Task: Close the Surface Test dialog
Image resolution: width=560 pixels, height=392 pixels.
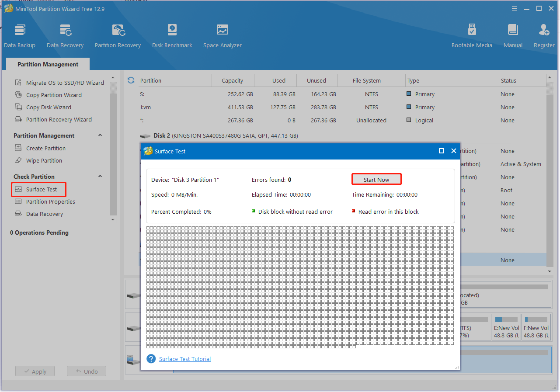Action: 454,151
